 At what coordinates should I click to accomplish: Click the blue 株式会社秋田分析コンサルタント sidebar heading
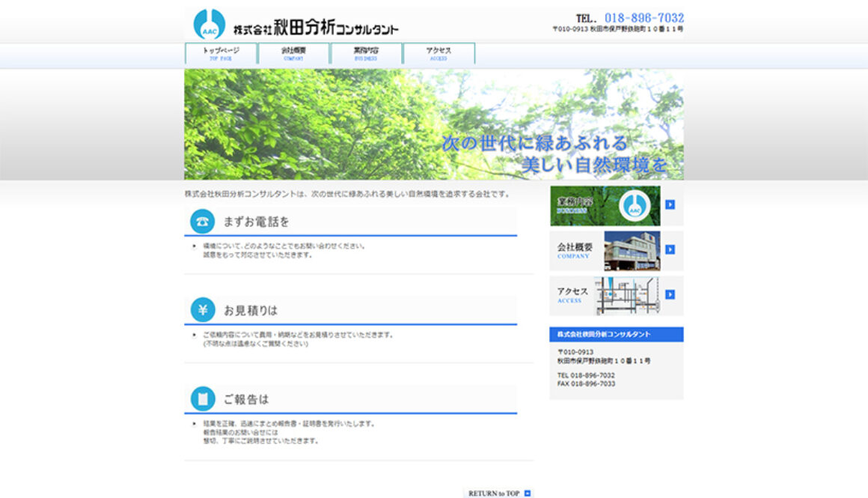tap(616, 334)
